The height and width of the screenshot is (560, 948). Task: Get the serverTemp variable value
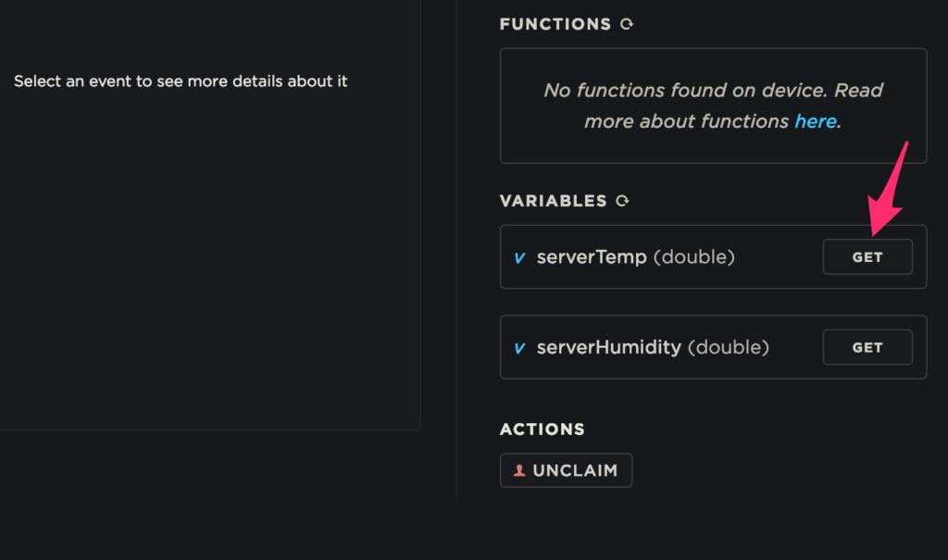pos(867,257)
